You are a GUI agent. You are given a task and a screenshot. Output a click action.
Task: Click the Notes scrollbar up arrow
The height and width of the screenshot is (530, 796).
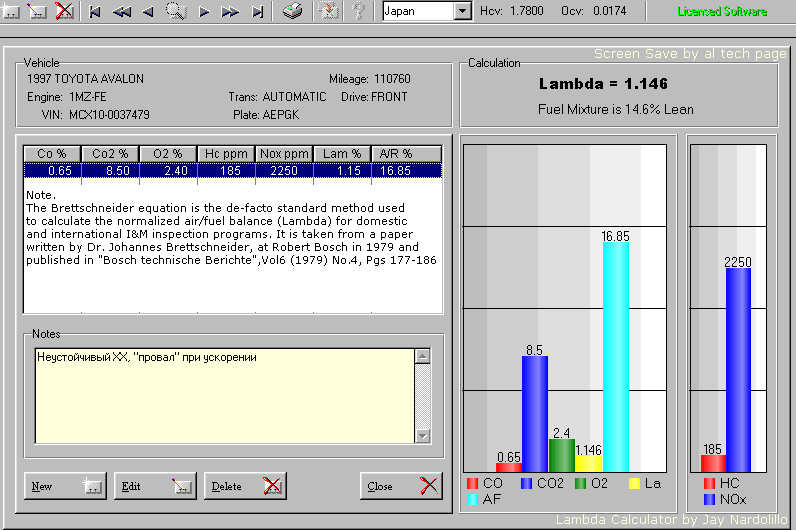point(423,356)
